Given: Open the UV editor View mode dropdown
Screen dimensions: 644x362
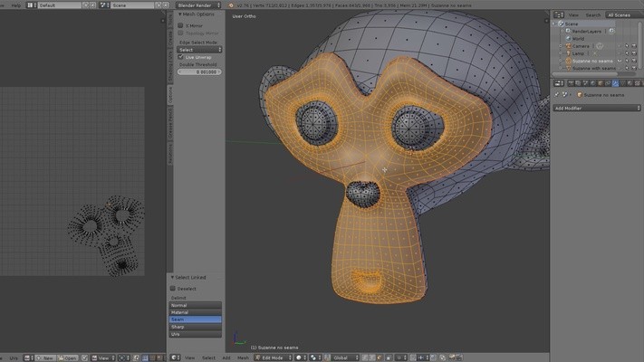Looking at the screenshot, I should pos(102,358).
